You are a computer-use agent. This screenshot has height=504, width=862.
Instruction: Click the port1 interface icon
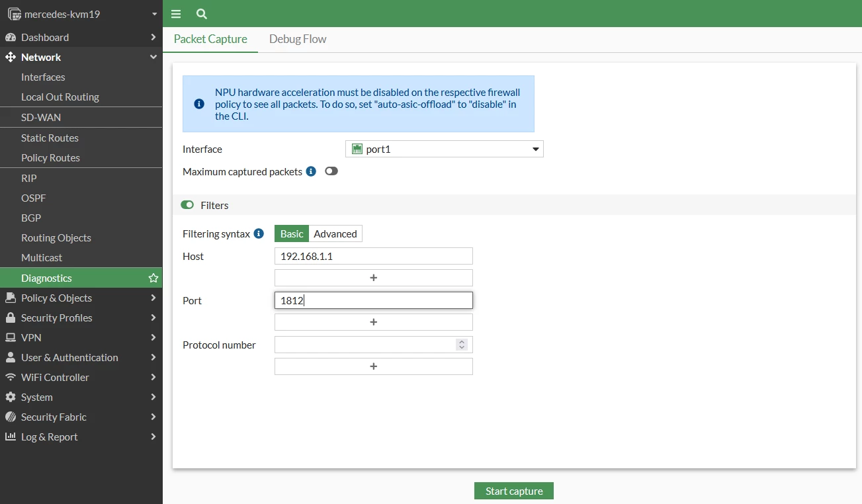pos(357,149)
